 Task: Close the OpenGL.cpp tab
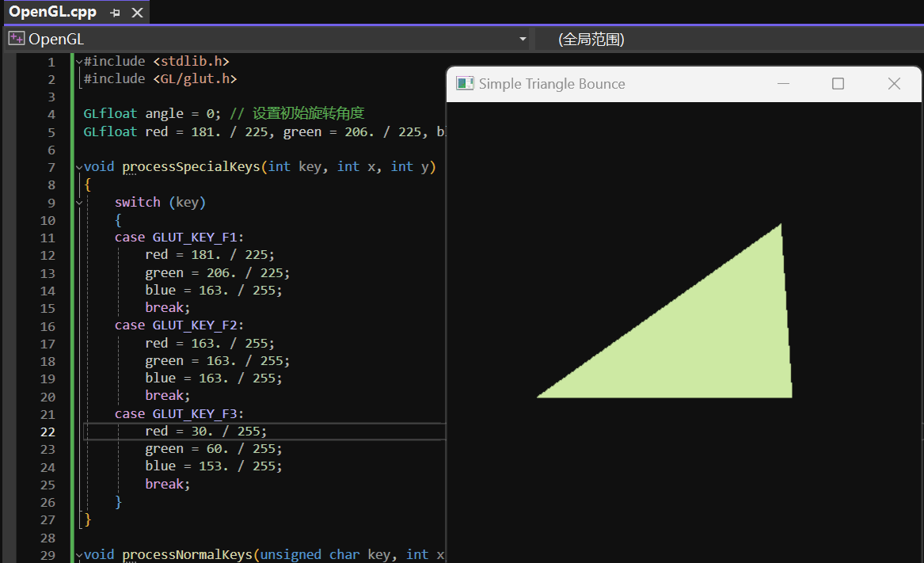pyautogui.click(x=137, y=13)
